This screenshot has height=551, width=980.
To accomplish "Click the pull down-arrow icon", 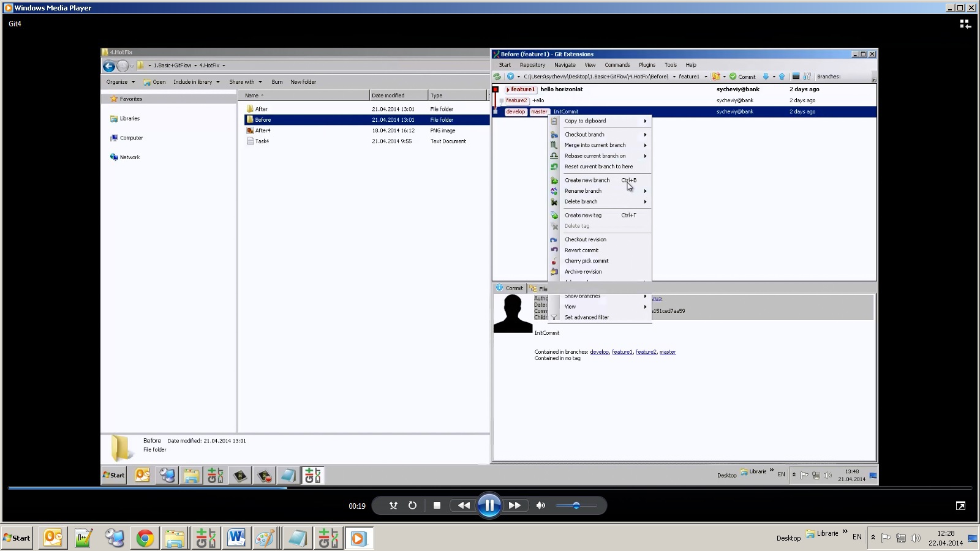I will [765, 77].
